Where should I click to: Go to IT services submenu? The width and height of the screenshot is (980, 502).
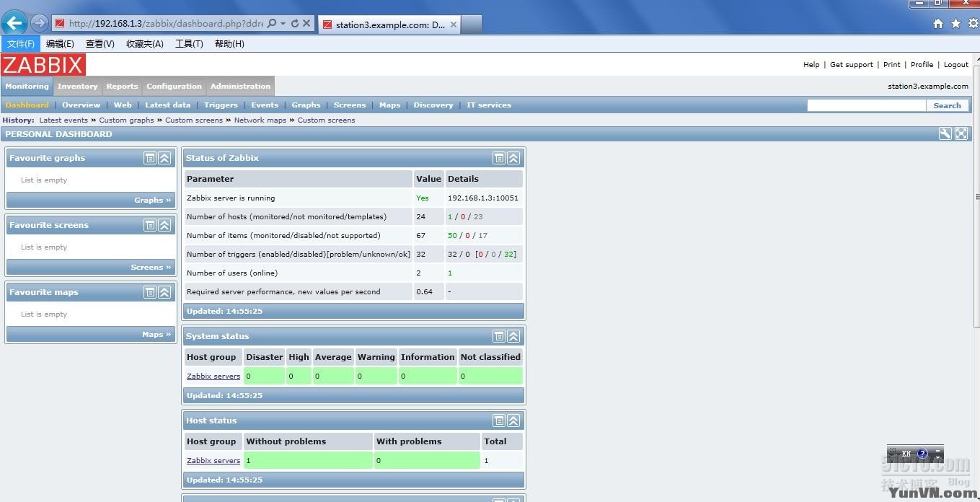click(489, 105)
